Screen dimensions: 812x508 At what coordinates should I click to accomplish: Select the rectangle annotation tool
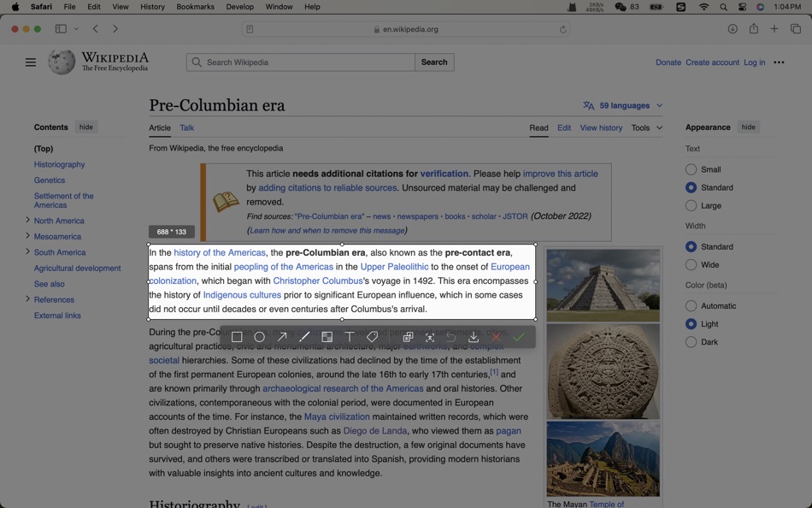coord(237,337)
